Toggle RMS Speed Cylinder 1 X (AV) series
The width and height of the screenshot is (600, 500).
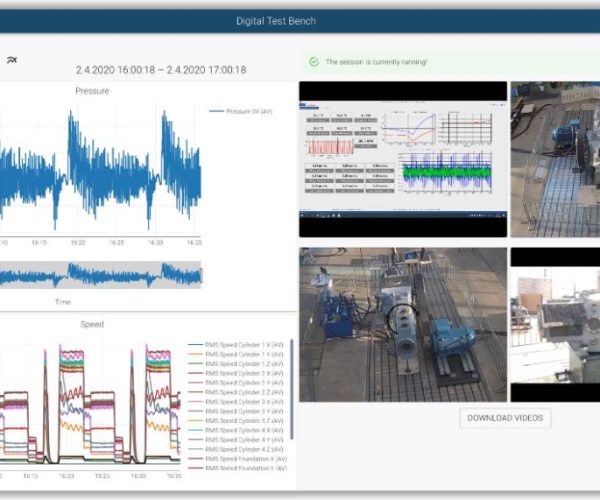coord(236,345)
